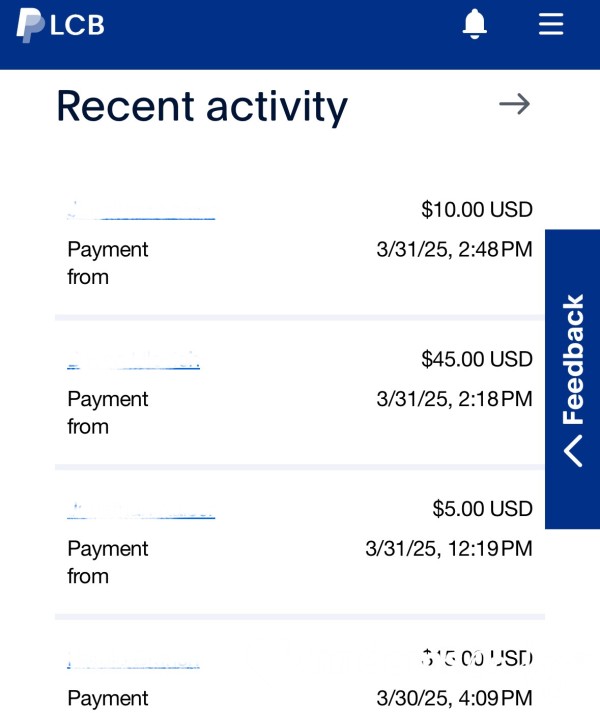Open the $5.00 USD payment sender link
This screenshot has width=600, height=713.
click(x=141, y=510)
